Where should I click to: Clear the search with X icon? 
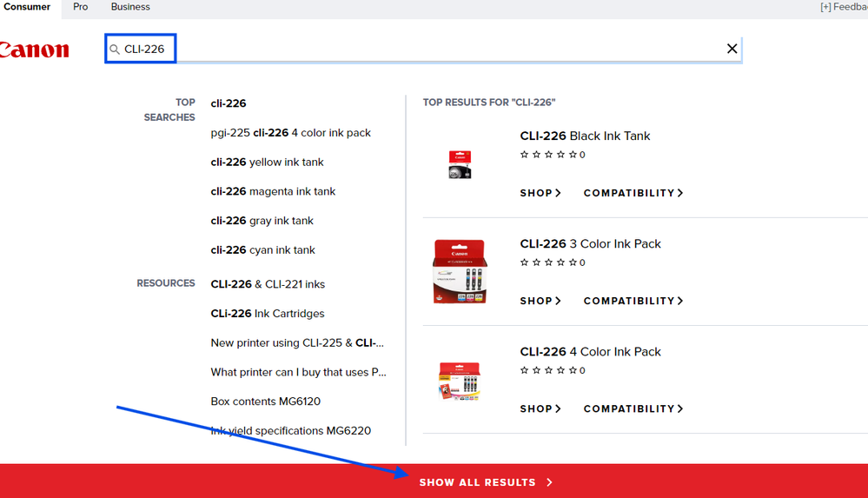pos(732,49)
